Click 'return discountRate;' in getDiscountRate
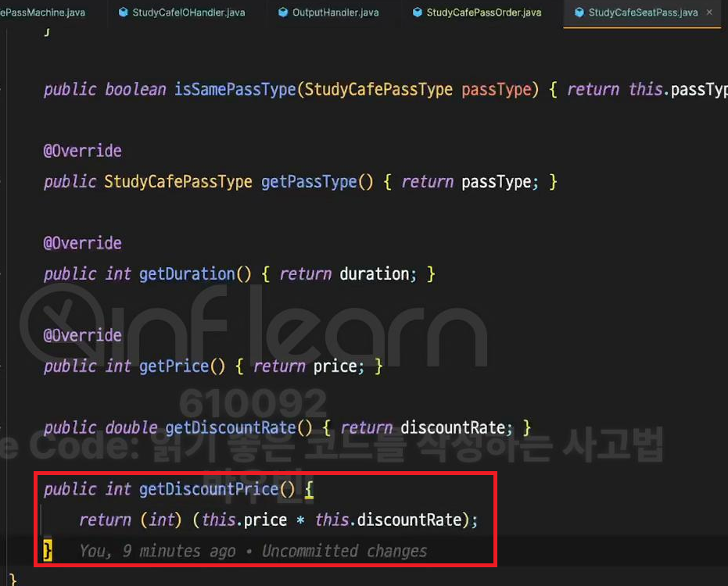Viewport: 728px width, 586px height. pyautogui.click(x=427, y=427)
